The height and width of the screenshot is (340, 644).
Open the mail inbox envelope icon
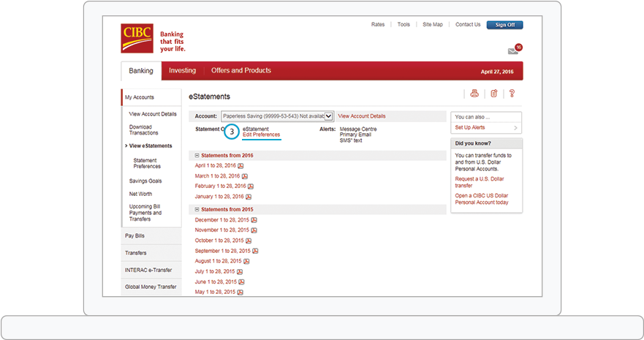coord(513,51)
